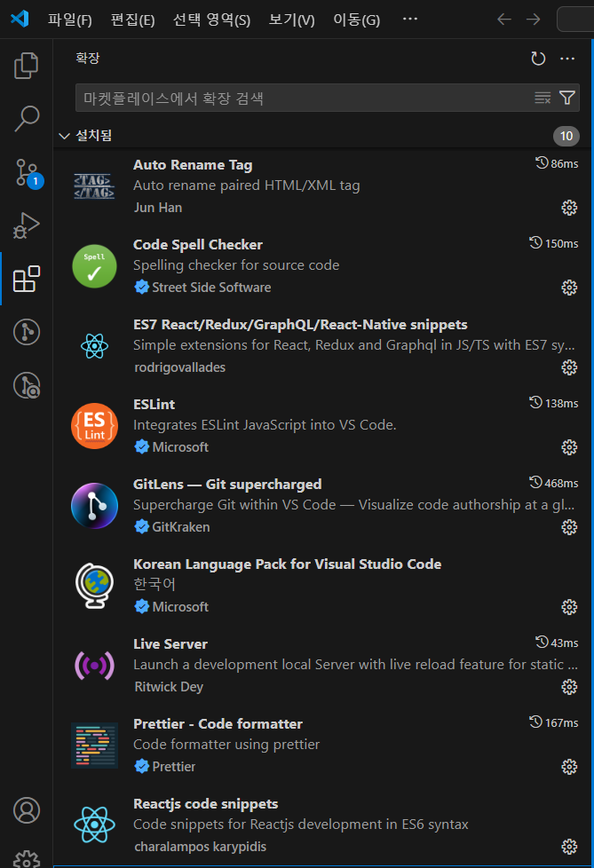Click GitLens 468ms activation time
This screenshot has height=868, width=594.
coord(553,483)
